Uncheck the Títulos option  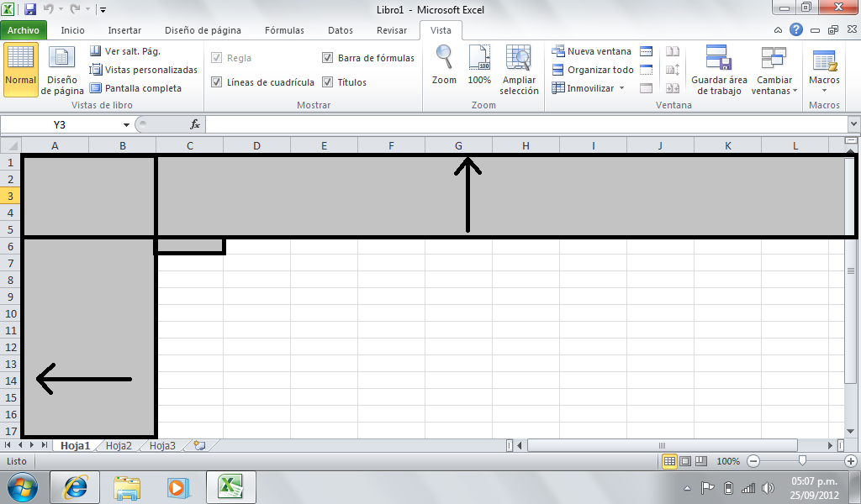click(327, 81)
